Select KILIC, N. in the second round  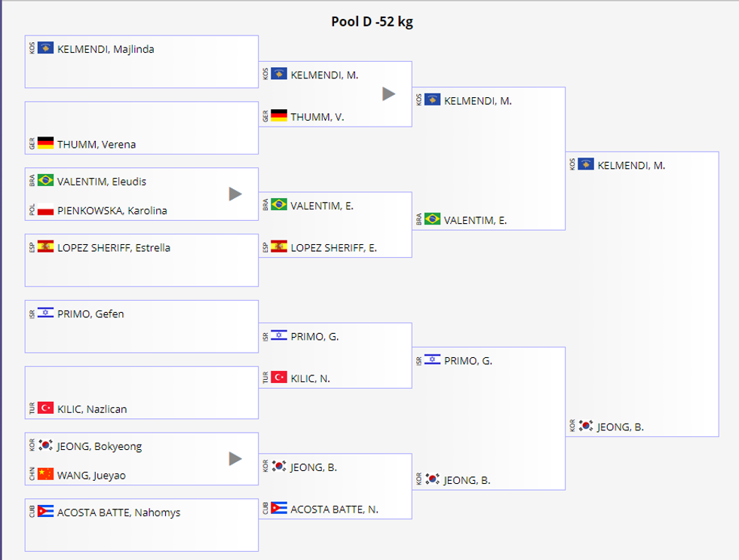(310, 378)
